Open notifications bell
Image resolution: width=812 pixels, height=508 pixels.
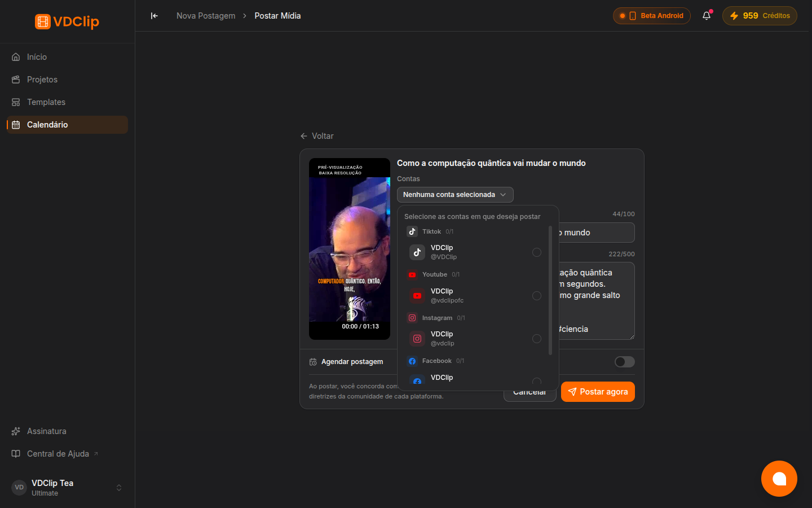click(707, 16)
